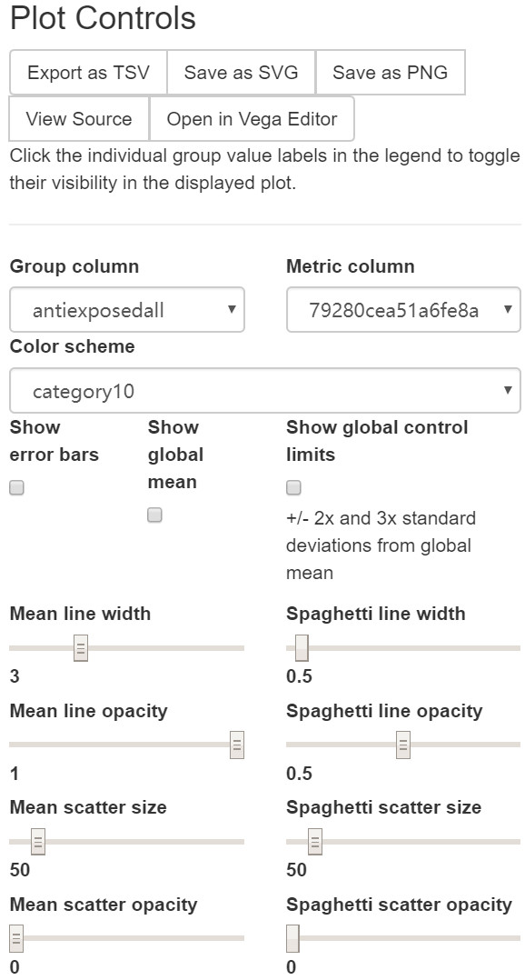525x980 pixels.
Task: Click the Spaghetti scatter size slider handle
Action: click(x=315, y=841)
